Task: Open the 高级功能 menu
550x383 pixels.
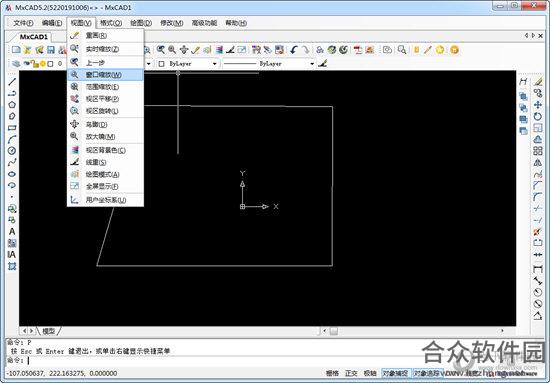Action: 204,23
